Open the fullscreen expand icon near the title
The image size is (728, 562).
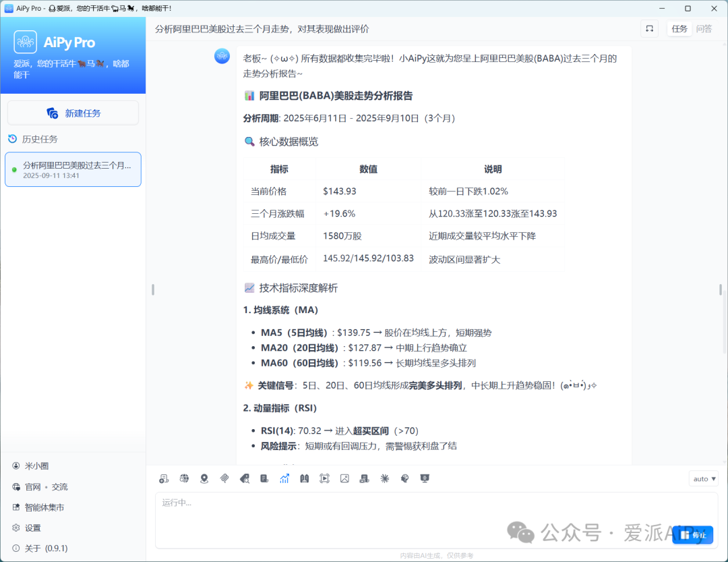[x=649, y=28]
